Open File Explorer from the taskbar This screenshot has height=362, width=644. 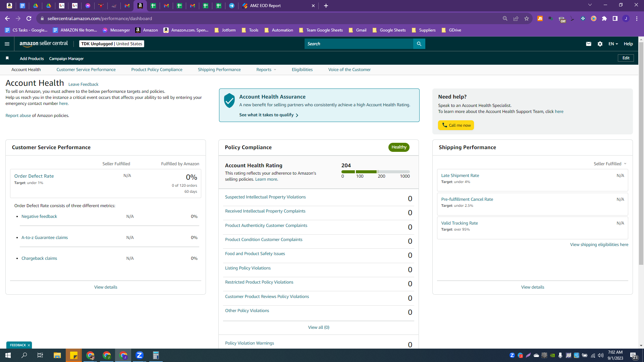pyautogui.click(x=57, y=355)
